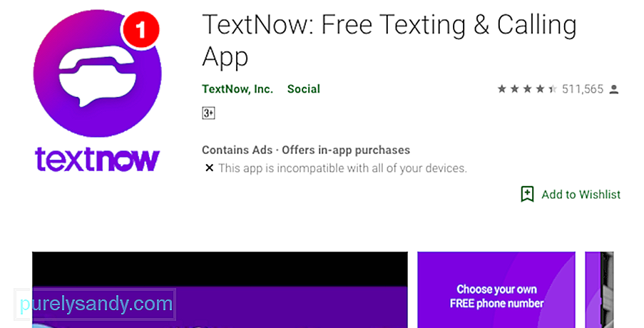
Task: Click the incompatible with all devices message
Action: [x=342, y=168]
